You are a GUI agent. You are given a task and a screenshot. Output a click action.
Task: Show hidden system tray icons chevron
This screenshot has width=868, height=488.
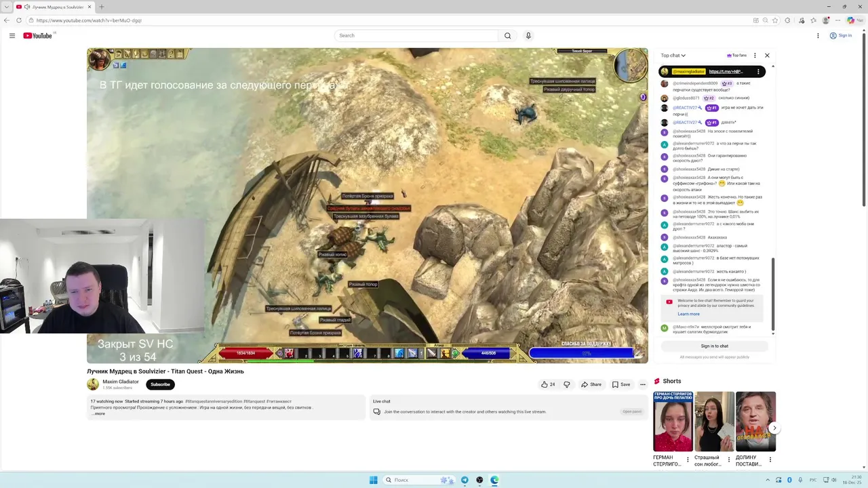tap(769, 480)
